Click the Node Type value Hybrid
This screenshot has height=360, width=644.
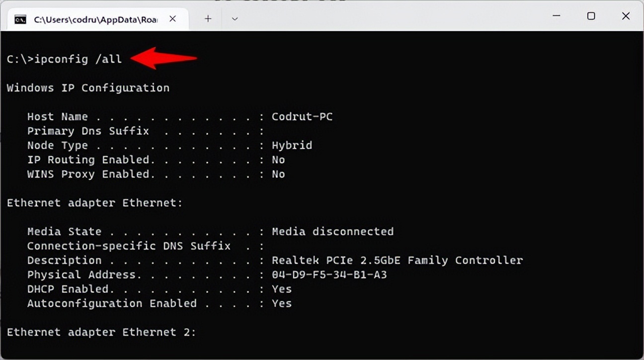(x=292, y=146)
